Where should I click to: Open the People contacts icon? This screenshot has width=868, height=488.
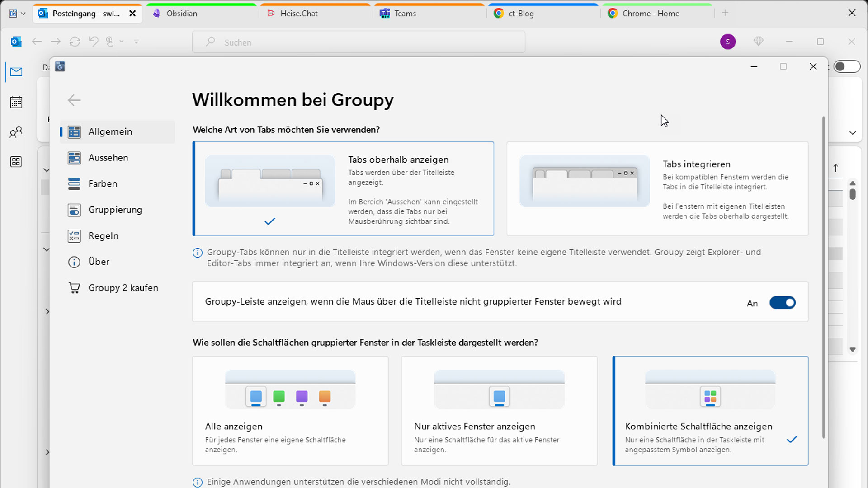click(16, 132)
